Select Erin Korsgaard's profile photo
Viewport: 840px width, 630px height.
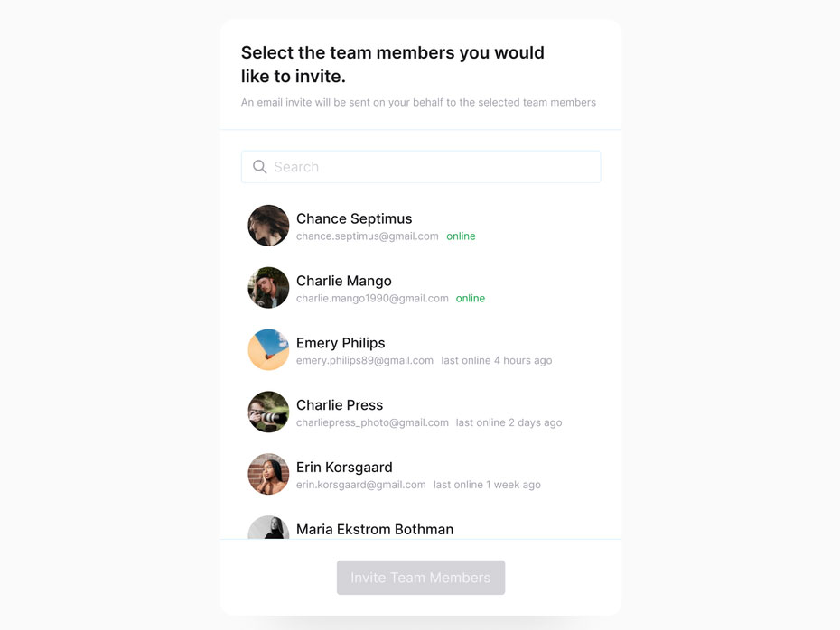coord(268,474)
